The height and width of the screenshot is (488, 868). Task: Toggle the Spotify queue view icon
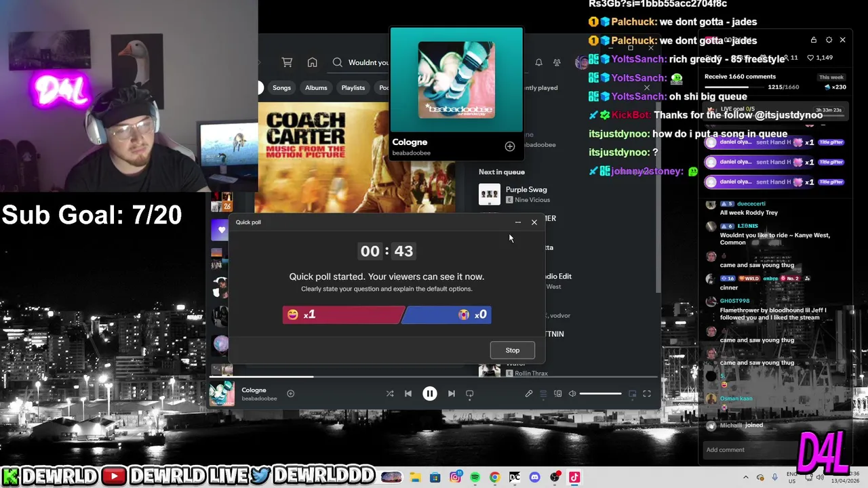click(x=543, y=393)
